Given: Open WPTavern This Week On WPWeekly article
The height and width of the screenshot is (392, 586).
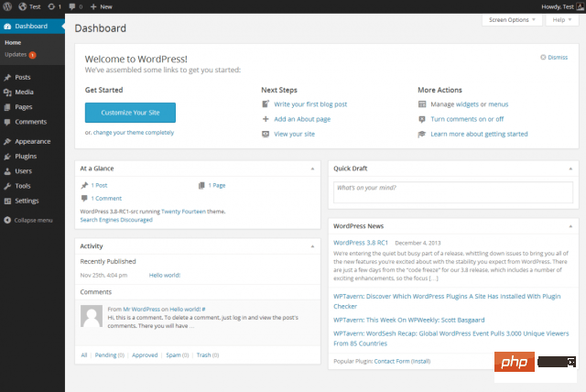Looking at the screenshot, I should [409, 320].
